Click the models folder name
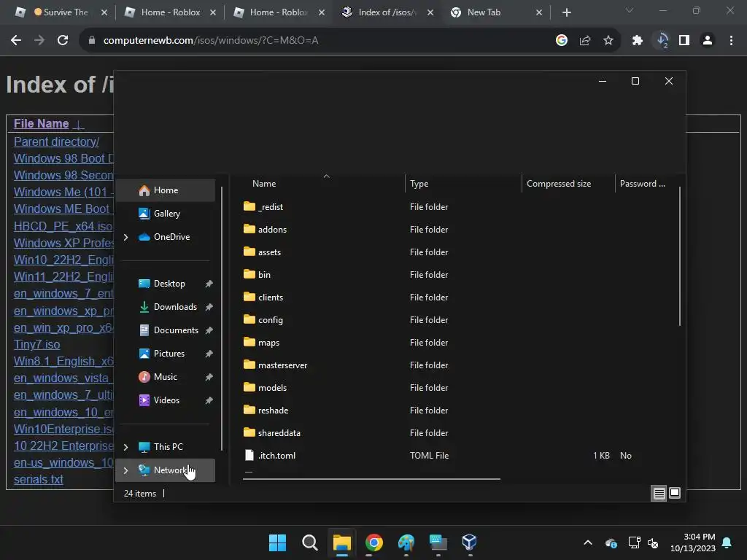The width and height of the screenshot is (747, 560). (272, 388)
